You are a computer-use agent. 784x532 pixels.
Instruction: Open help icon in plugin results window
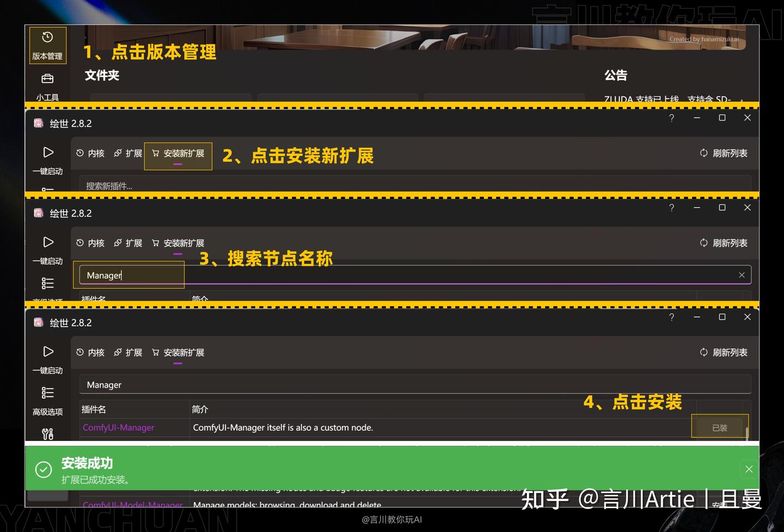click(672, 317)
